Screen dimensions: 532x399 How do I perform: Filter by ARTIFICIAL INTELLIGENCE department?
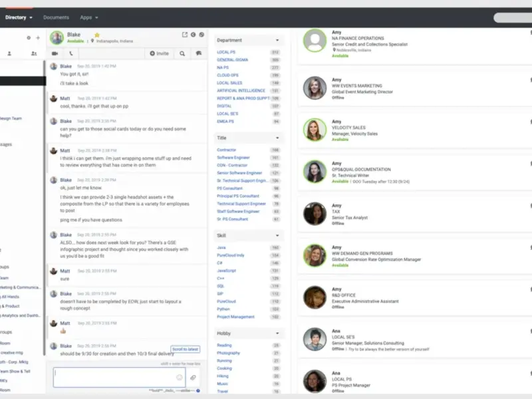point(241,90)
